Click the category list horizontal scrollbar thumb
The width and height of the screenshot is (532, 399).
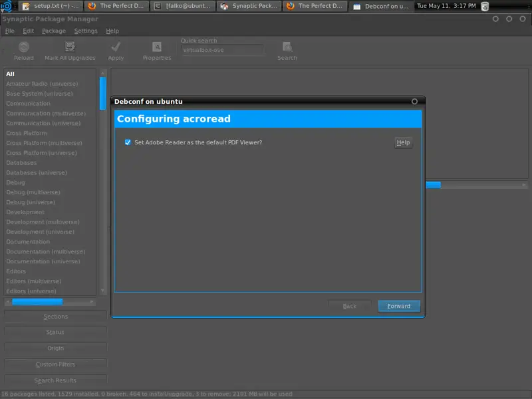[37, 302]
